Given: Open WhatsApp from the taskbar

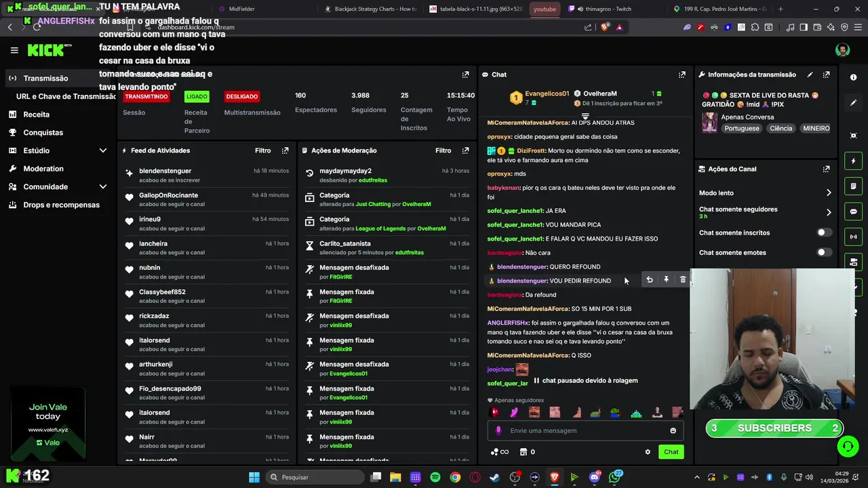Looking at the screenshot, I should coord(615,477).
